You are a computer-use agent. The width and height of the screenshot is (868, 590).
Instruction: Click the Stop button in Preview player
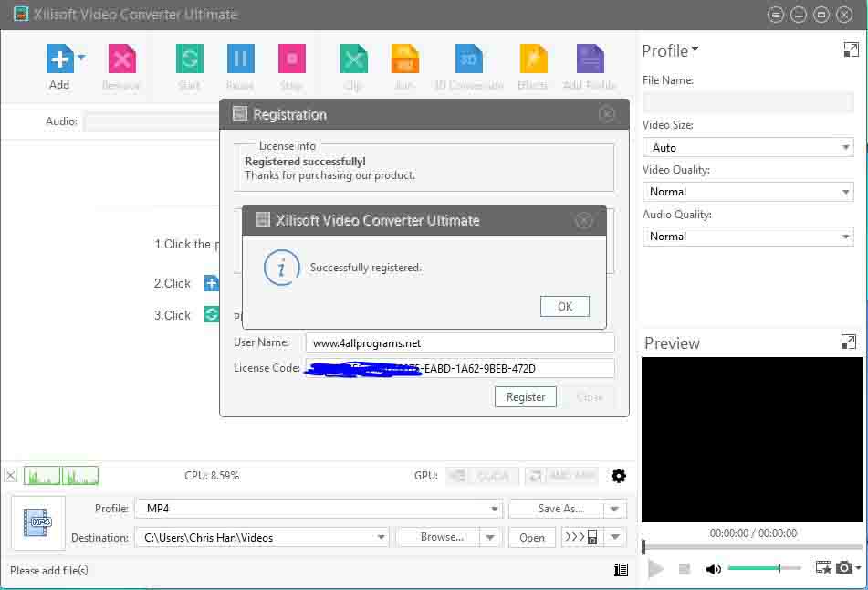click(x=685, y=569)
